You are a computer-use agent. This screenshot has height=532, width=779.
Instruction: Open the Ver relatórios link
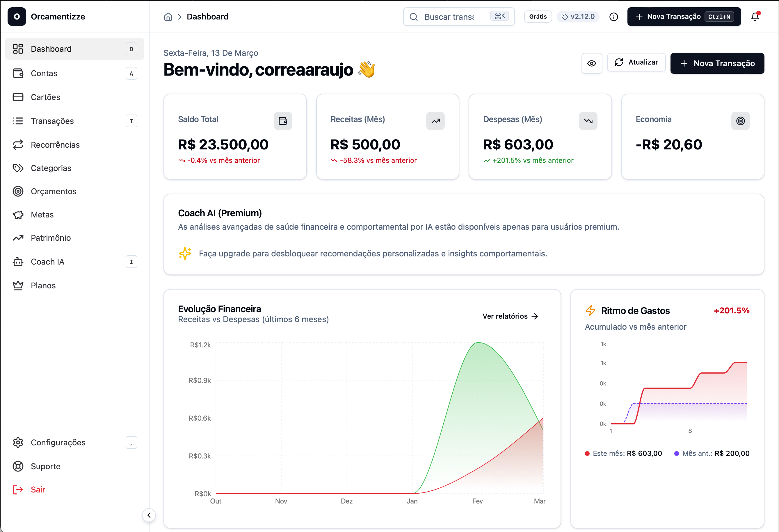click(510, 316)
